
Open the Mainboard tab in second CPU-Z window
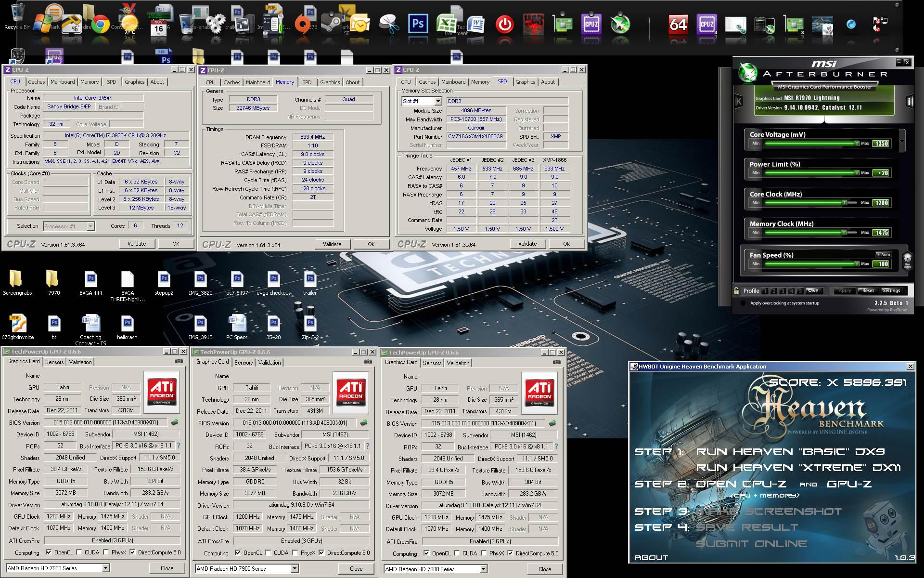point(258,82)
